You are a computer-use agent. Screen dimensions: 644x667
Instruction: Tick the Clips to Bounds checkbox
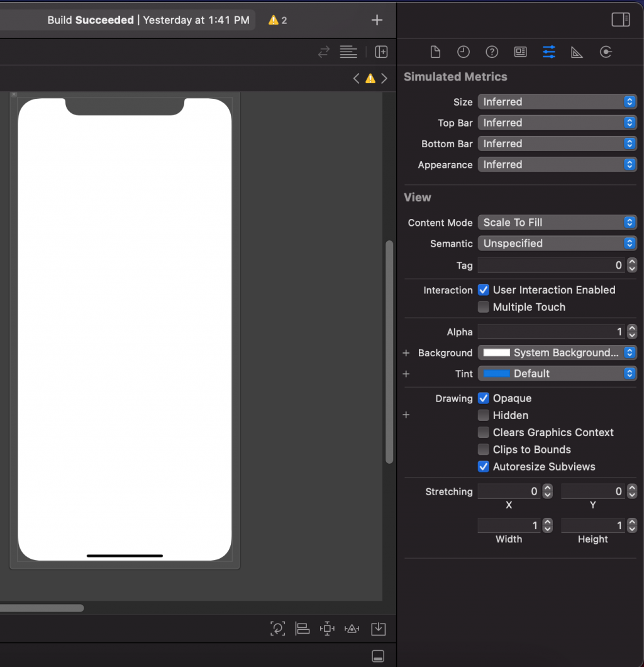pos(484,449)
